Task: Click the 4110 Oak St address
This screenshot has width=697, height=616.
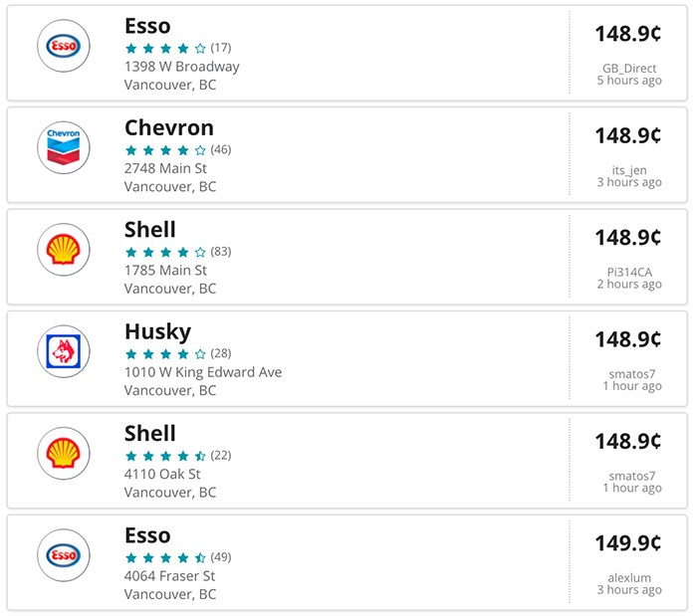Action: (162, 474)
